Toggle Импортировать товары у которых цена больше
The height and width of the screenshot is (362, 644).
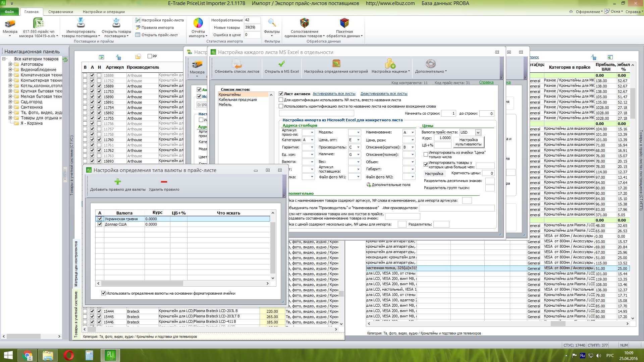[x=426, y=165]
